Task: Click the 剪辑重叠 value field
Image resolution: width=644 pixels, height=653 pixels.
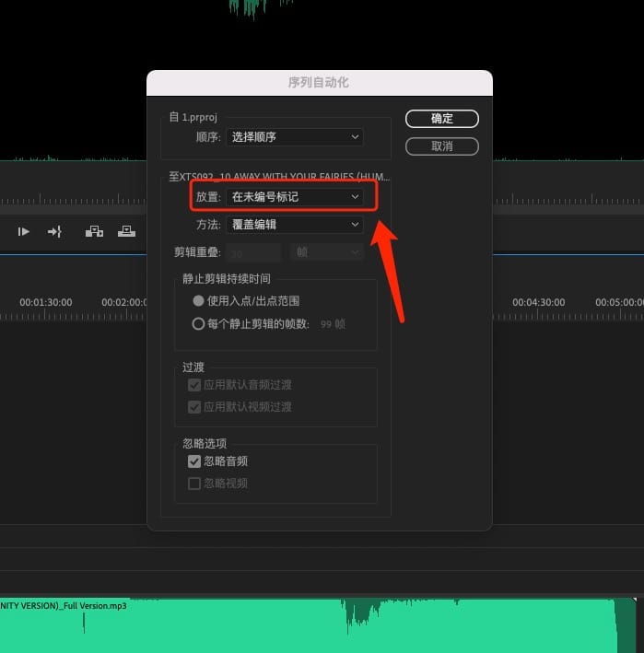Action: click(x=252, y=252)
